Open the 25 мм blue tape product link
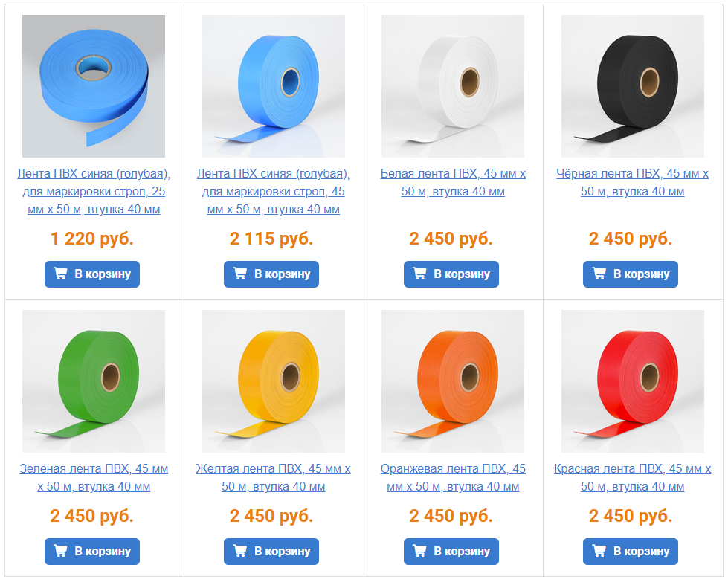 (94, 191)
